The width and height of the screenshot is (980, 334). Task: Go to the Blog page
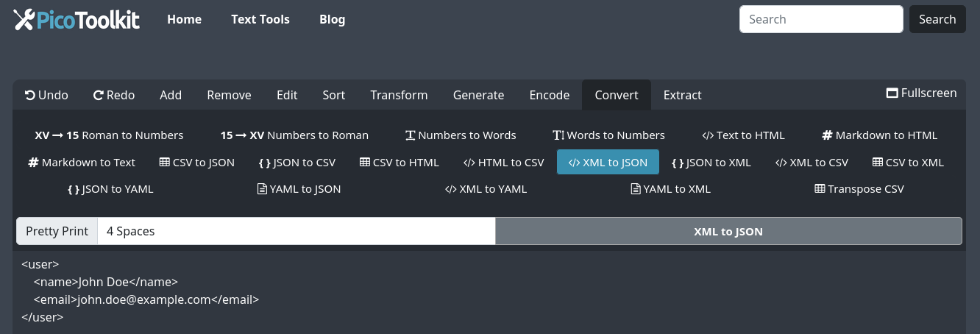[332, 19]
